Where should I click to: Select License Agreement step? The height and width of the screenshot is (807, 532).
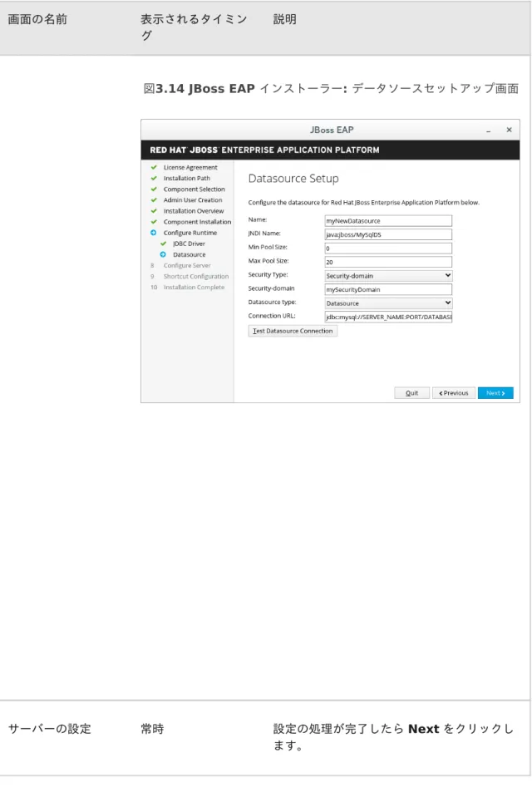click(190, 167)
